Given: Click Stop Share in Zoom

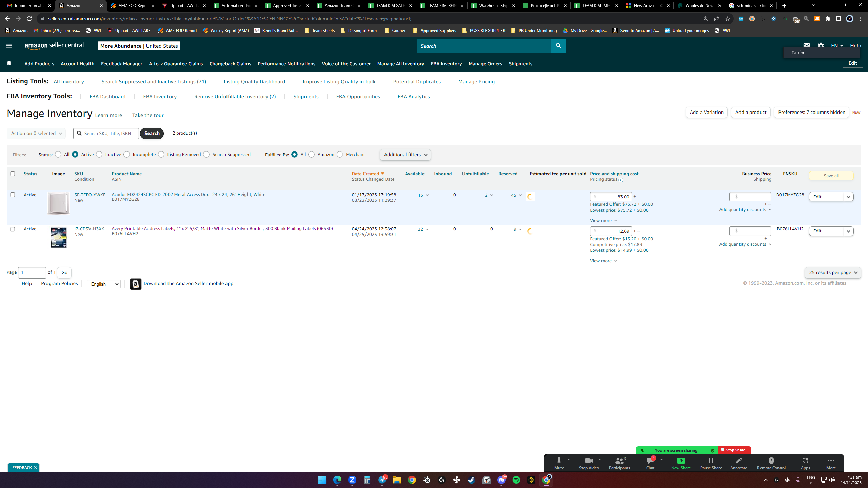Looking at the screenshot, I should (735, 450).
